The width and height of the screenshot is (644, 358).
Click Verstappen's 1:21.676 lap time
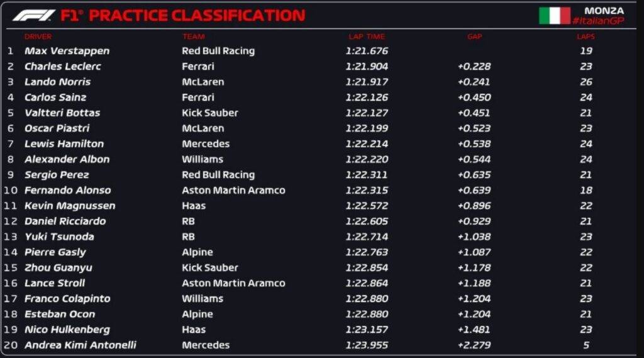coord(367,51)
